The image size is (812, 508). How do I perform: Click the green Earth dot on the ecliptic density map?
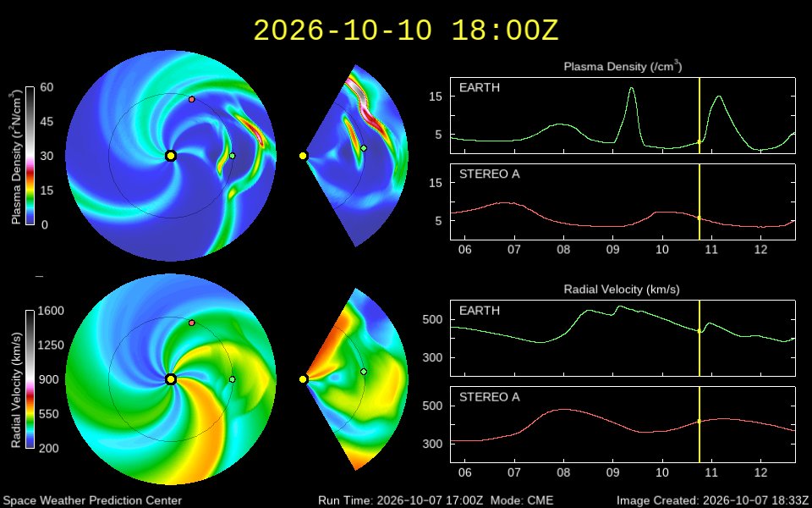point(233,156)
